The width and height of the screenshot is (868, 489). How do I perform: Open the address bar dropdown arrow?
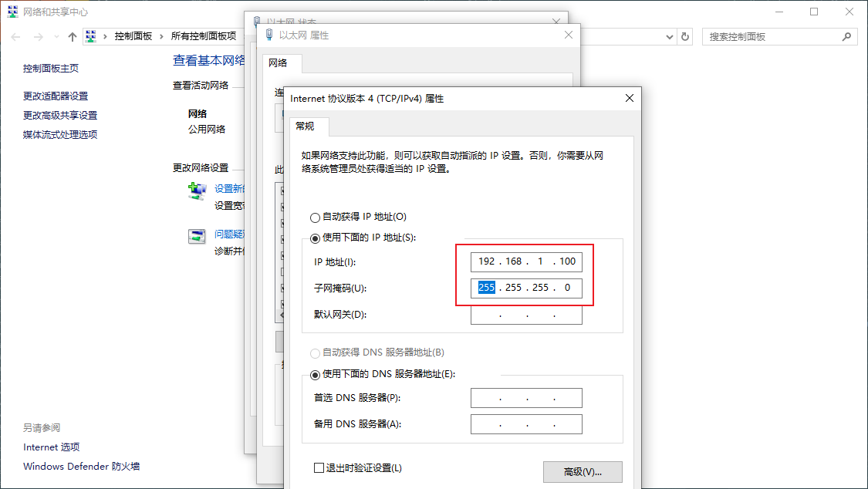[669, 35]
